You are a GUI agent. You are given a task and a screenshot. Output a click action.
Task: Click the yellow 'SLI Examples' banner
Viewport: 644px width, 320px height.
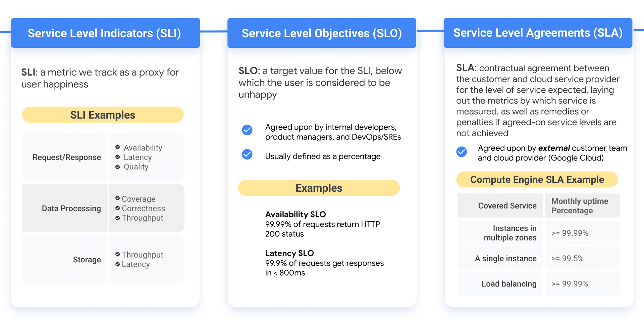pos(103,115)
